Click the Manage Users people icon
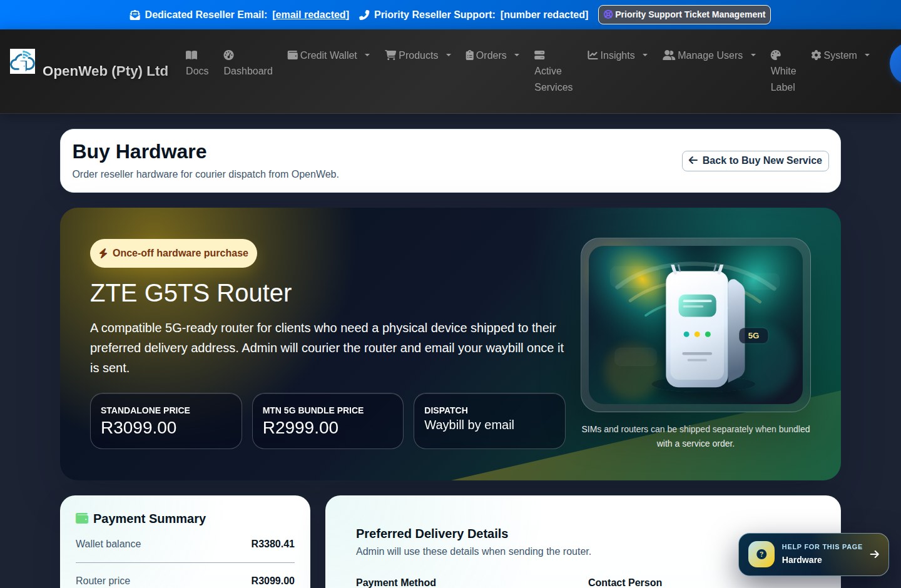 click(669, 55)
